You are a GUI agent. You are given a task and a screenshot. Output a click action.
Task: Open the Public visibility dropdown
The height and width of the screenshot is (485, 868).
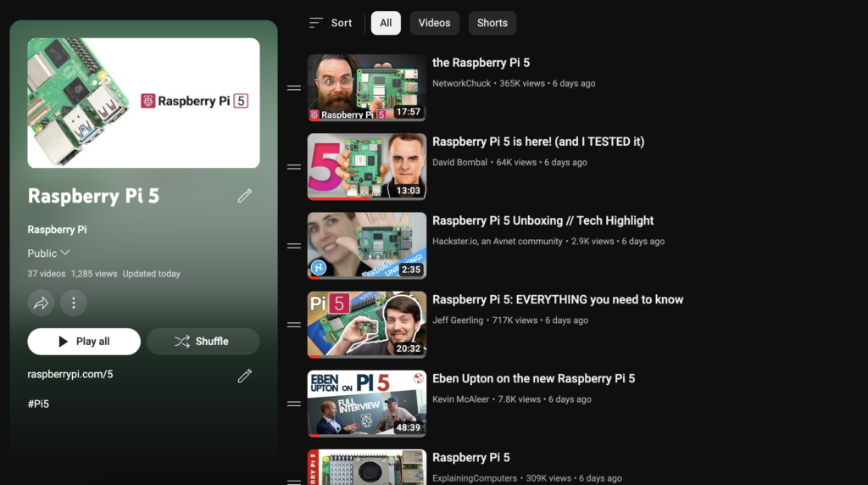(x=48, y=253)
